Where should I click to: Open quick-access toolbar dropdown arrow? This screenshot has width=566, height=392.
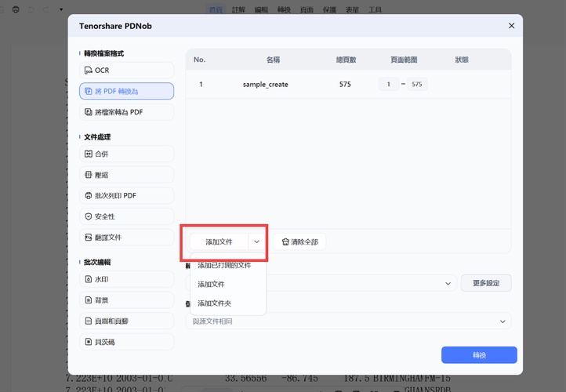[x=61, y=9]
